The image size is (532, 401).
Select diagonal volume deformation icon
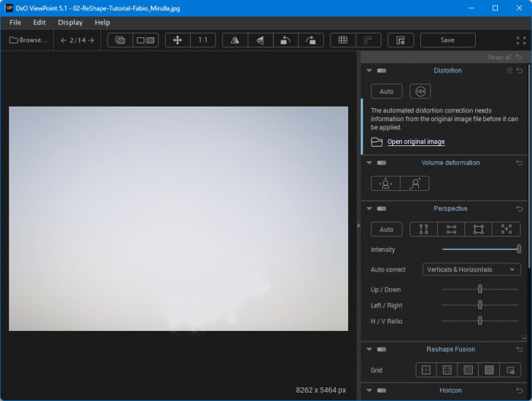[415, 183]
